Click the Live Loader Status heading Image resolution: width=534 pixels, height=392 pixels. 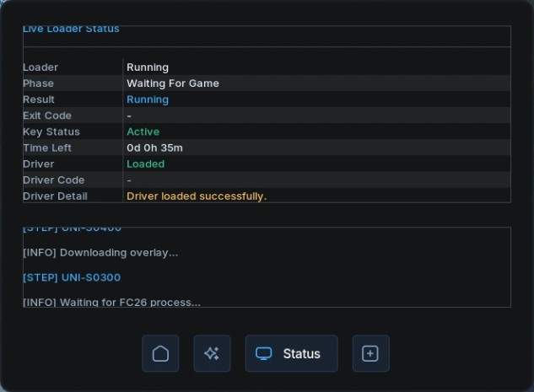click(x=71, y=29)
